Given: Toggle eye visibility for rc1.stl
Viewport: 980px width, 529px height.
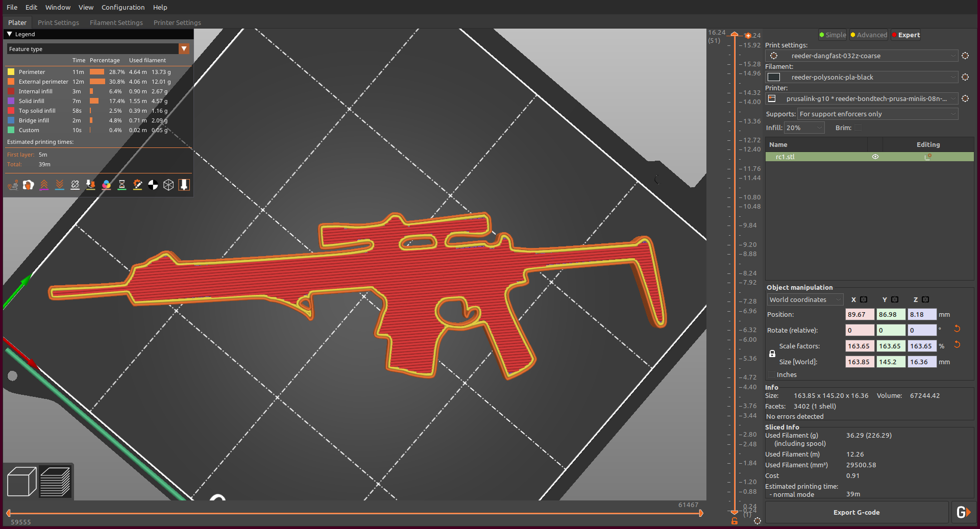Looking at the screenshot, I should pyautogui.click(x=875, y=157).
